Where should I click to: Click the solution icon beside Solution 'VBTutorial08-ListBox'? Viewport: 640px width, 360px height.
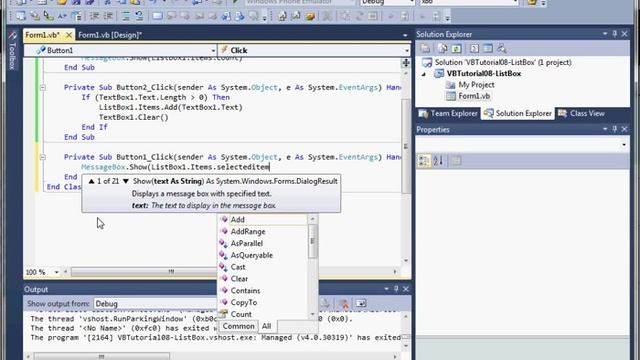point(427,62)
